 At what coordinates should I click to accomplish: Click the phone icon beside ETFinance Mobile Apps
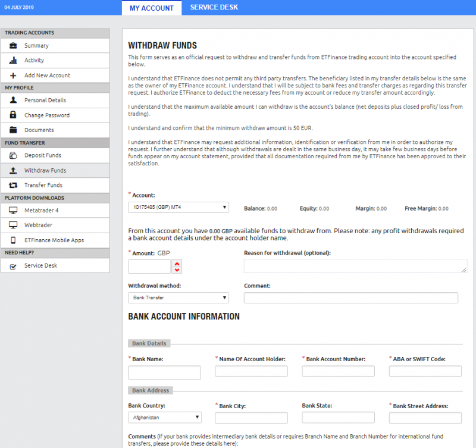coord(13,240)
